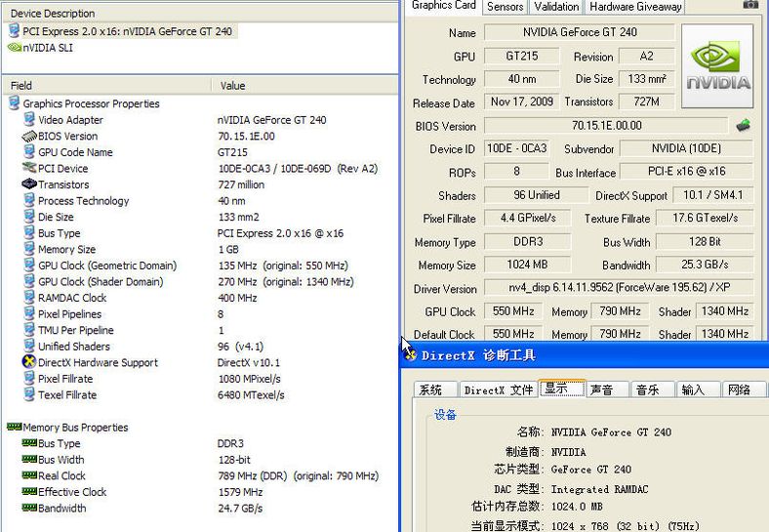Screen dimensions: 769x532
Task: Click the Unified Shaders icon
Action: (x=29, y=346)
